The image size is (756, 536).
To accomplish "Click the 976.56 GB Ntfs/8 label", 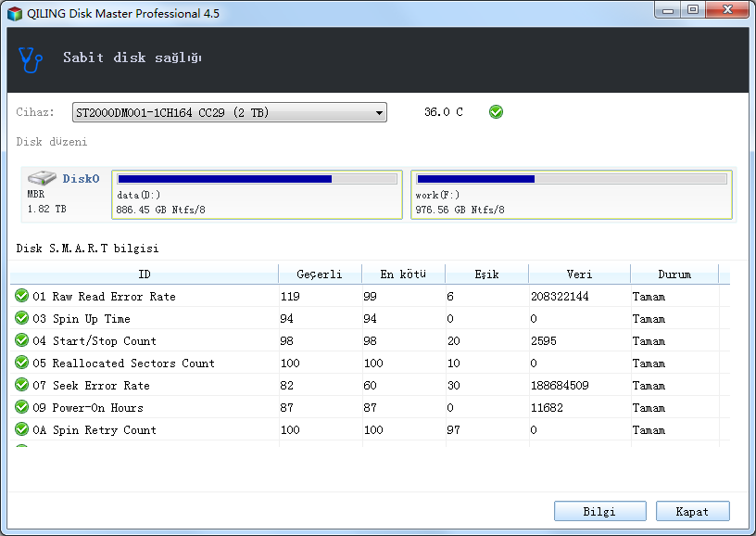I will coord(460,210).
